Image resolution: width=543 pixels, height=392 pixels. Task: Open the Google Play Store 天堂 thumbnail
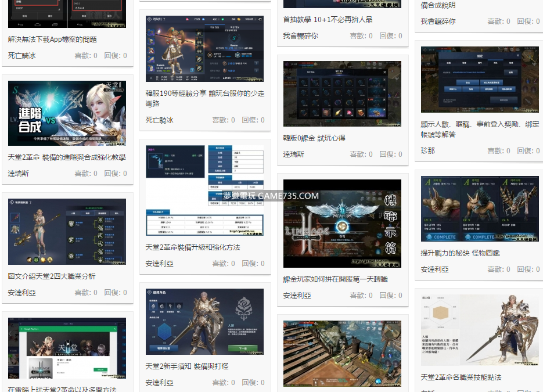pos(67,348)
